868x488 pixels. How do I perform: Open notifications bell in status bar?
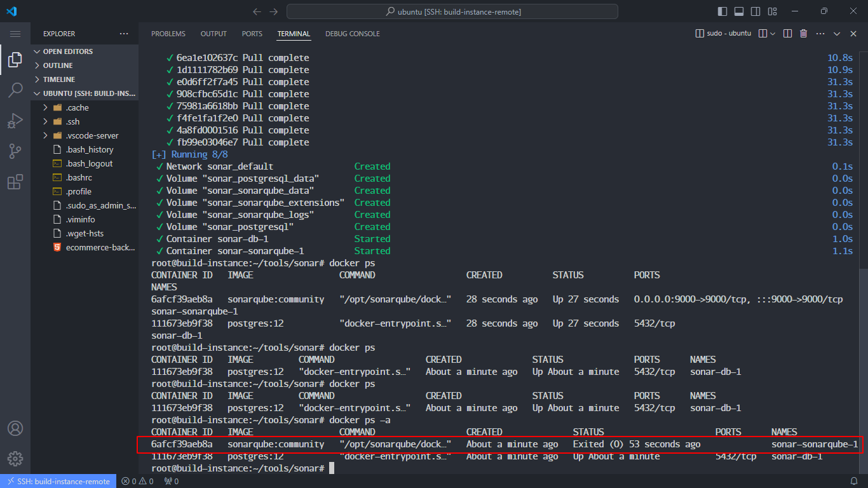tap(854, 481)
